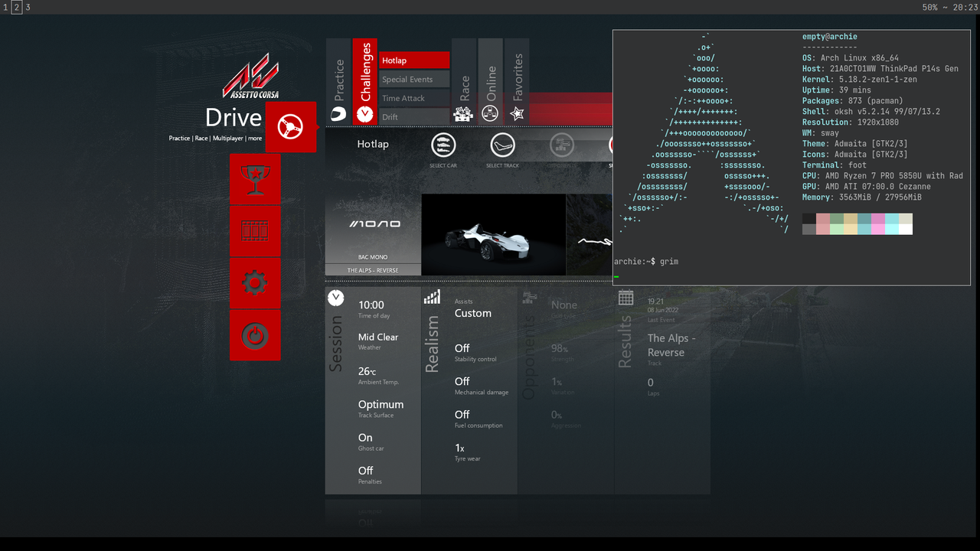Click the star icon under Favorites

(x=517, y=113)
